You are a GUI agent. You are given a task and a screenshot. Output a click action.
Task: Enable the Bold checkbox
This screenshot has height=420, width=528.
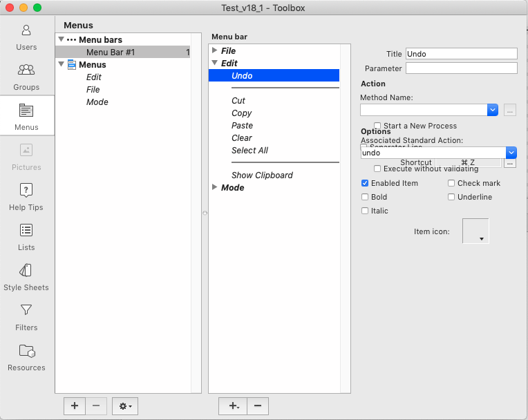coord(365,198)
